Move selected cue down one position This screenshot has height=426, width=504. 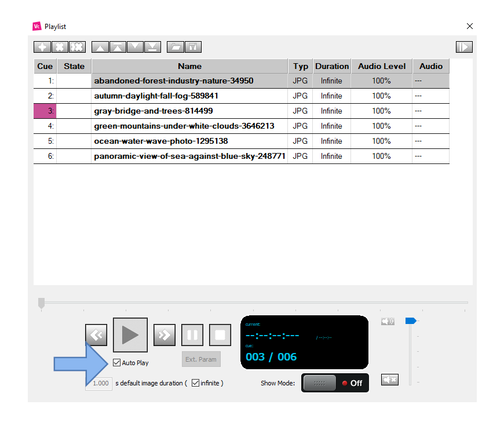tap(135, 48)
